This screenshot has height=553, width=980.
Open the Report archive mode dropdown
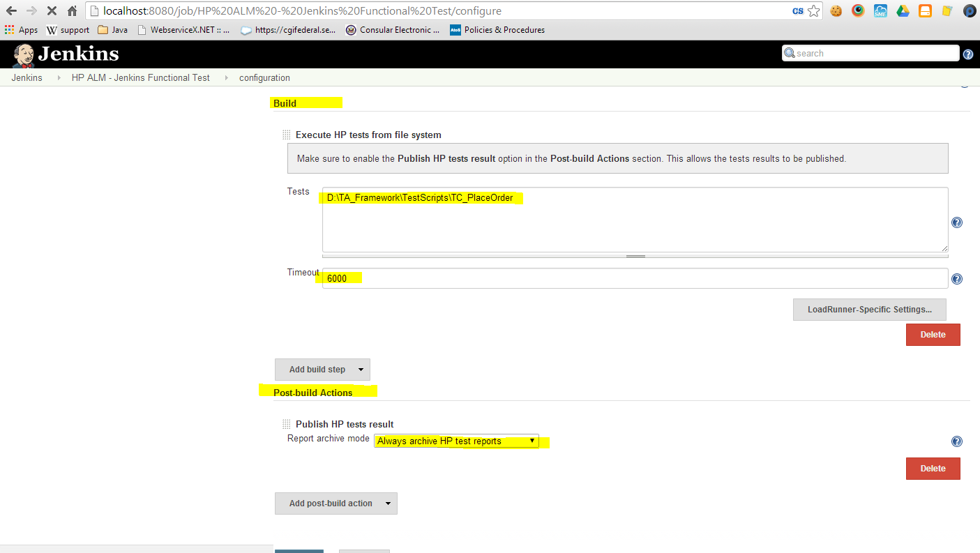coord(456,441)
